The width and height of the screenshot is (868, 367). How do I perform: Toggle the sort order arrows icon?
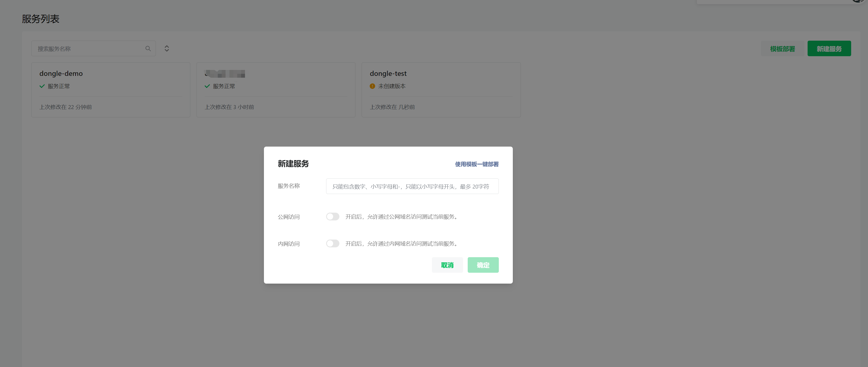pos(167,48)
